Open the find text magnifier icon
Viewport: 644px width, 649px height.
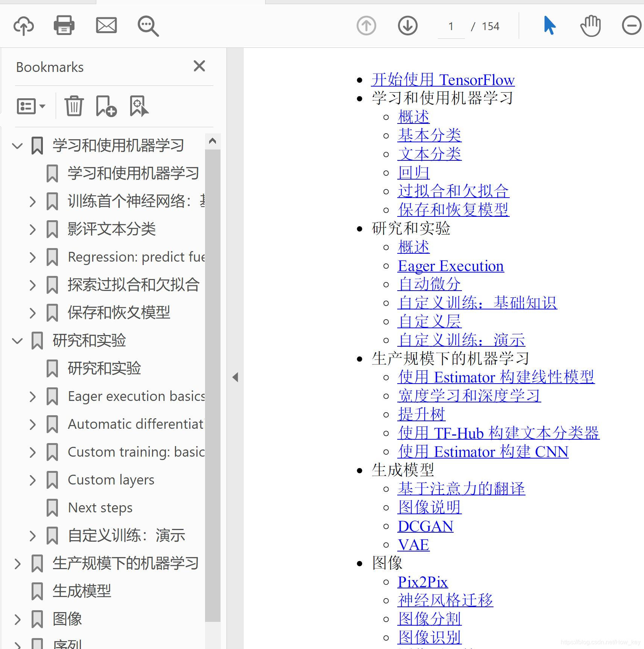(x=148, y=26)
